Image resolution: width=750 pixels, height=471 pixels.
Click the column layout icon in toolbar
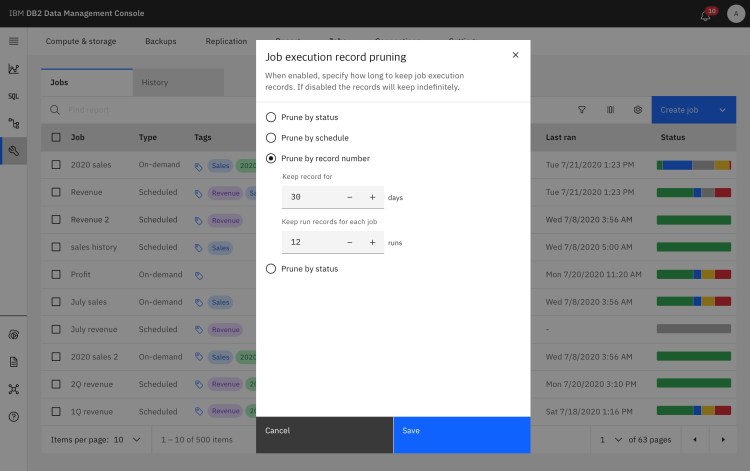[610, 110]
